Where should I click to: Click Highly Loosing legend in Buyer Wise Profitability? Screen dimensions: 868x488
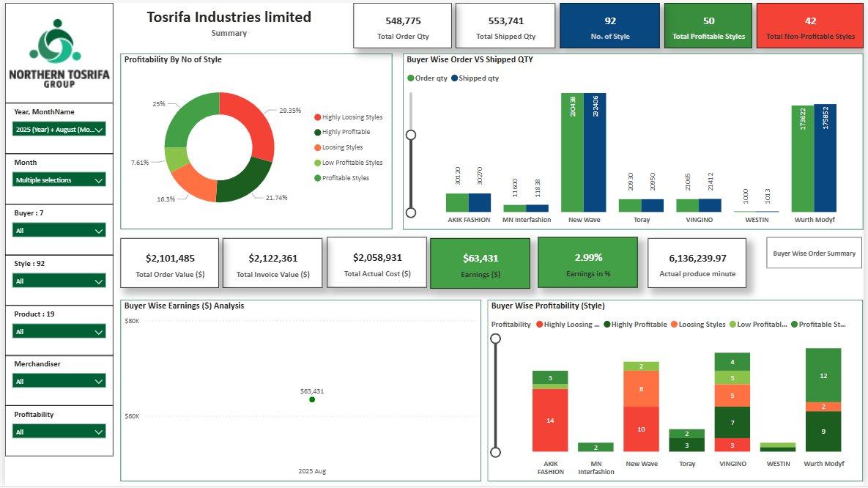point(568,325)
